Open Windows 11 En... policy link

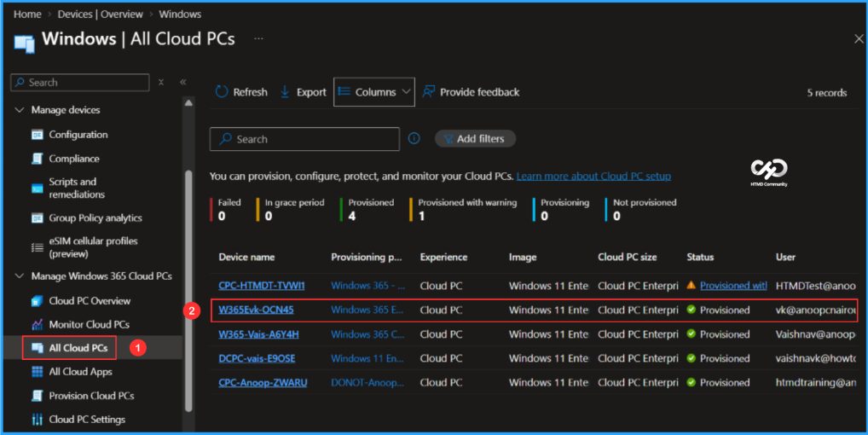click(x=367, y=358)
